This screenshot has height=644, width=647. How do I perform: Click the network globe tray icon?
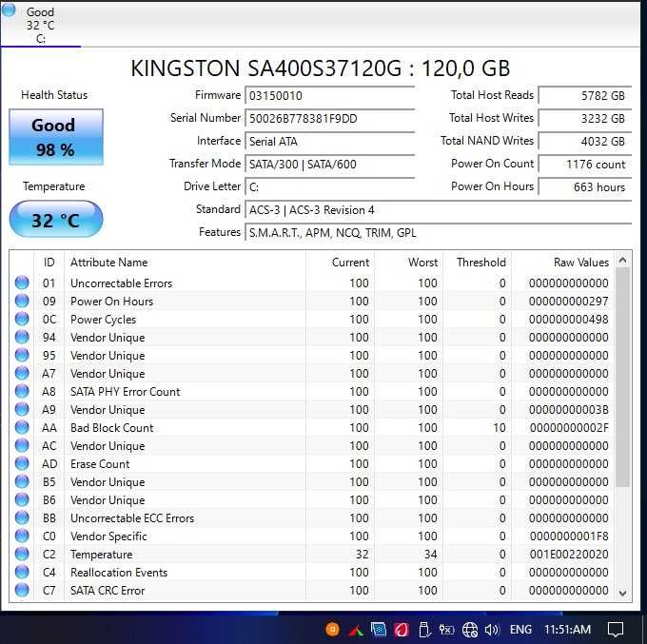tap(470, 630)
